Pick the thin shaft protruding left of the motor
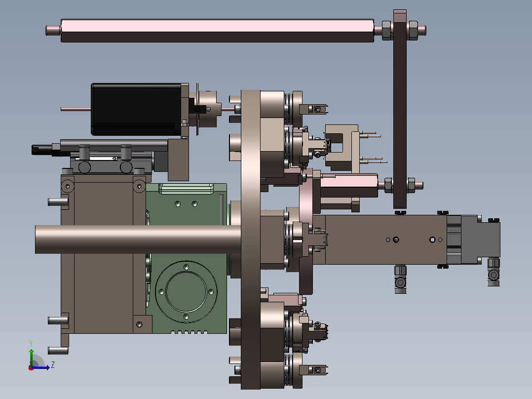This screenshot has width=532, height=399. pos(76,109)
